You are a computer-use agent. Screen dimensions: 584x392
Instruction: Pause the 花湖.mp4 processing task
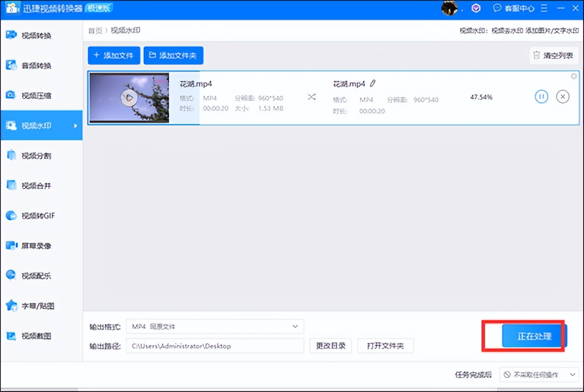click(x=541, y=97)
